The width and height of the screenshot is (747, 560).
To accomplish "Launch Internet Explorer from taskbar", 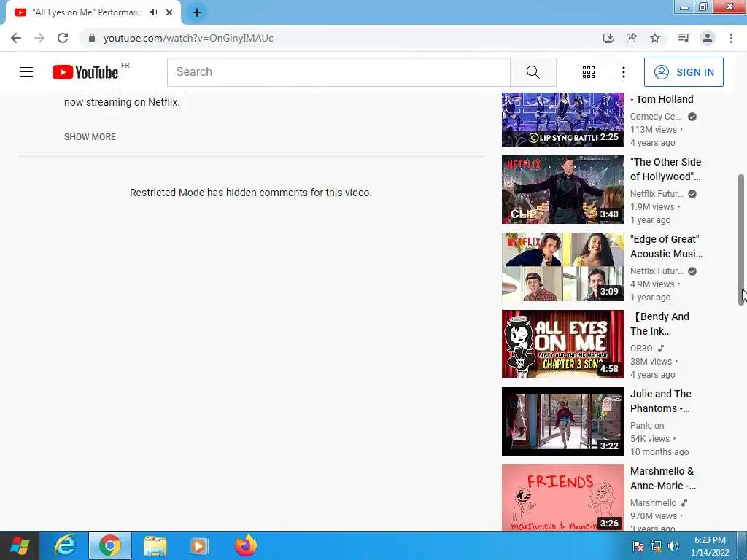I will pyautogui.click(x=64, y=545).
